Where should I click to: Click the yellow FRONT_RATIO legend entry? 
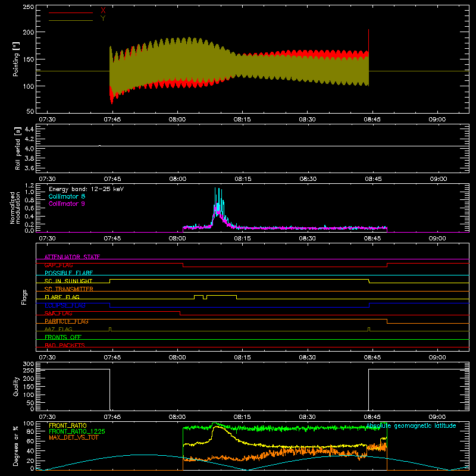pyautogui.click(x=68, y=425)
